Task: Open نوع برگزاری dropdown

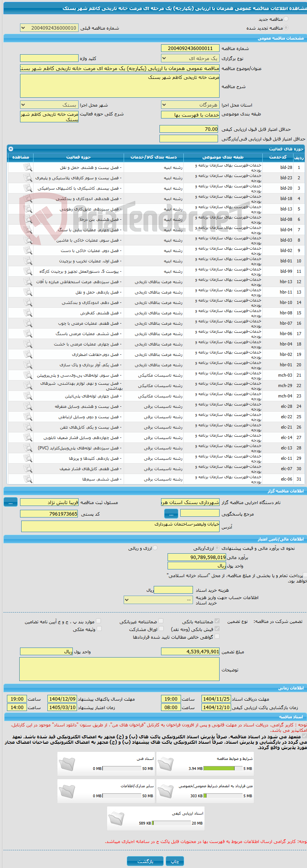Action: [190, 58]
